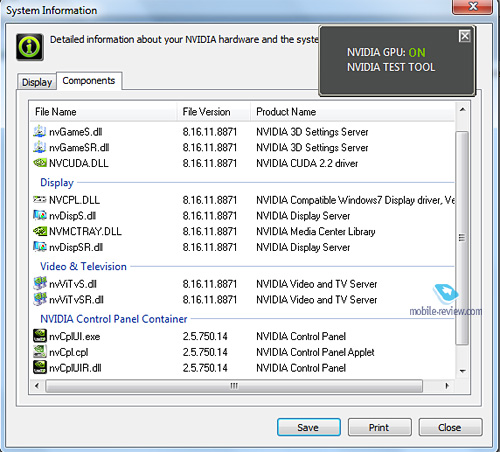Click the nvViTvS.dll video icon
The height and width of the screenshot is (452, 500).
tap(40, 283)
